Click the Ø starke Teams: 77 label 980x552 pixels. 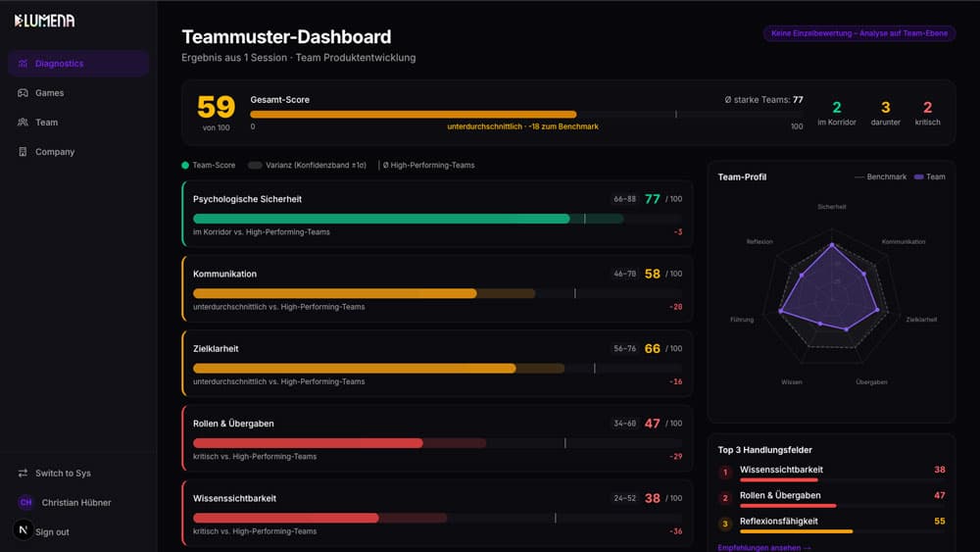pyautogui.click(x=763, y=99)
